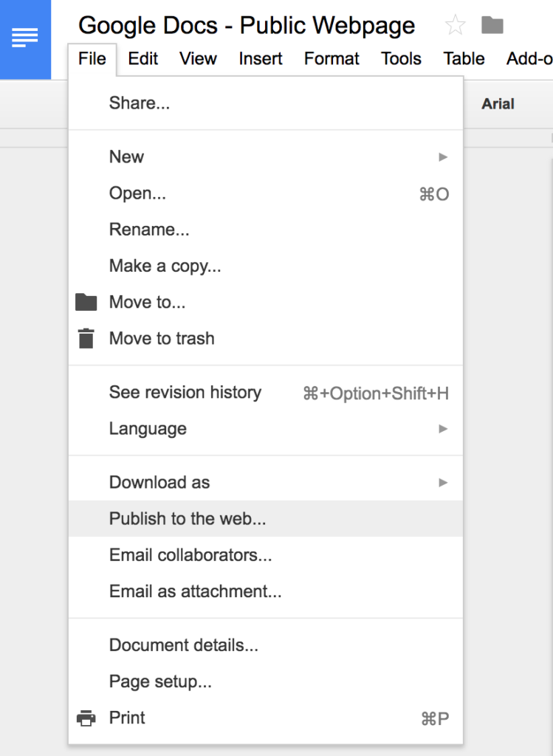Image resolution: width=553 pixels, height=756 pixels.
Task: Select Open... in the File menu
Action: 266,193
